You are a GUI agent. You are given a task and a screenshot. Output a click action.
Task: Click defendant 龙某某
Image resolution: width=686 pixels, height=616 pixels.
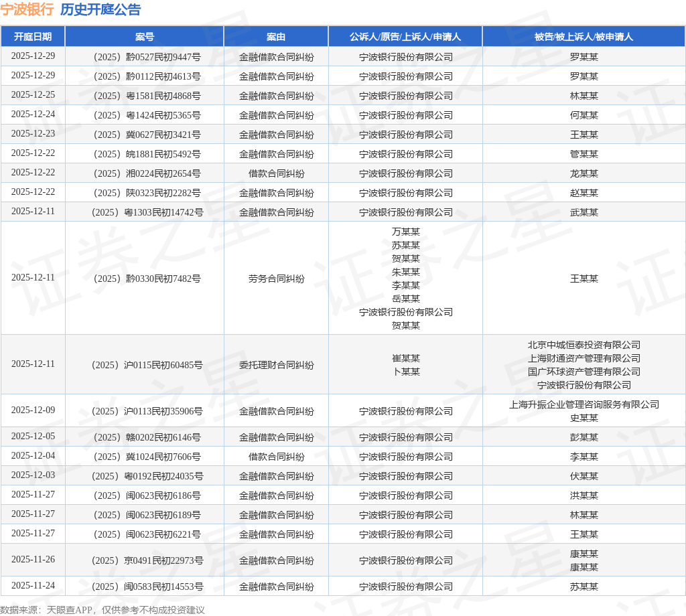coord(584,173)
